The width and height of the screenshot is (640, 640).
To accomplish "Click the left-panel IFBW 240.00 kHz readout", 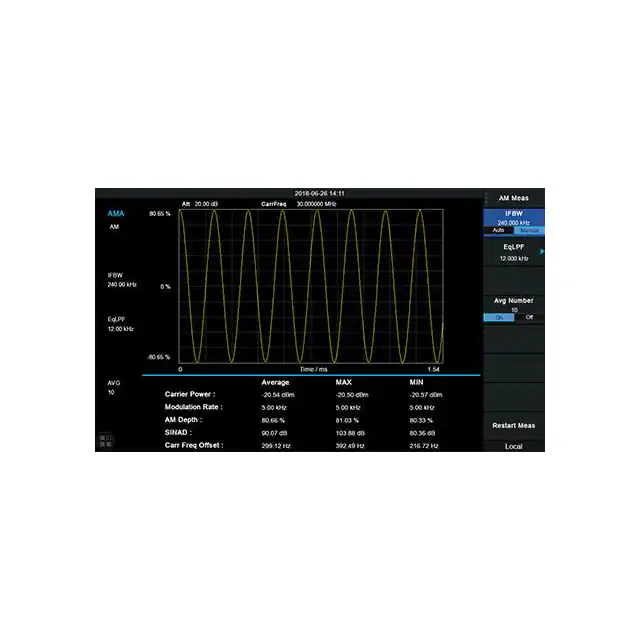I will pos(120,280).
